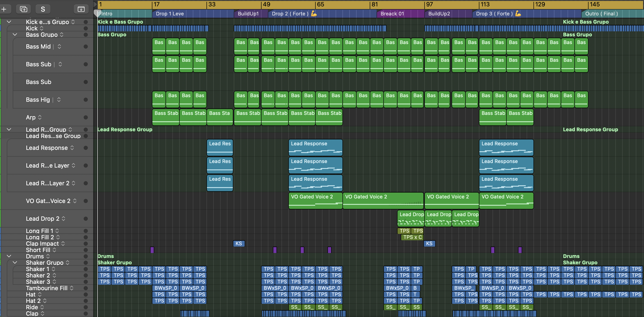Click the up-down chevron beside Short Fill

click(x=54, y=250)
